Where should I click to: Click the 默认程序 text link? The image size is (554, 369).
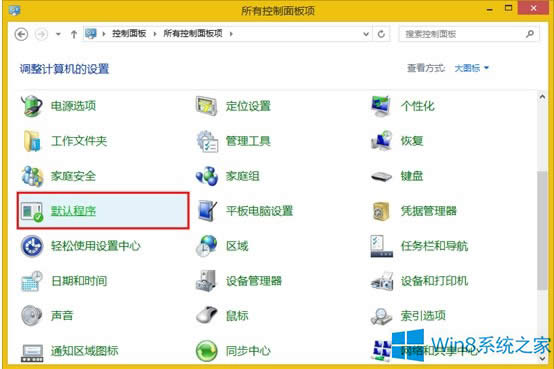coord(73,211)
